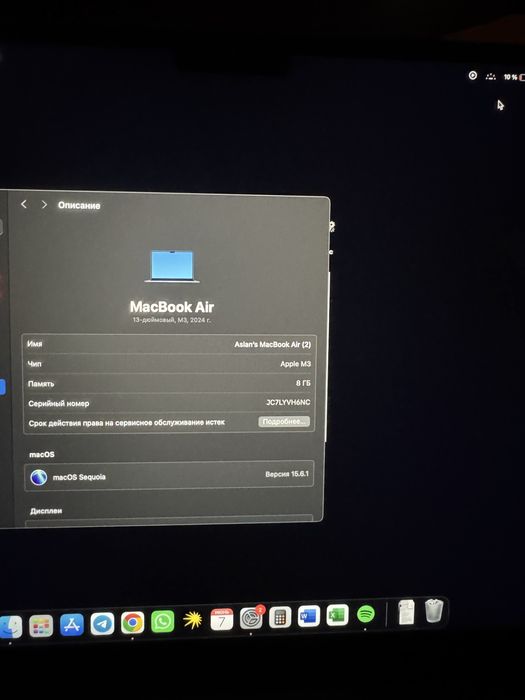Launch the App Store from the Dock
Screen dimensions: 525x700
[72, 625]
